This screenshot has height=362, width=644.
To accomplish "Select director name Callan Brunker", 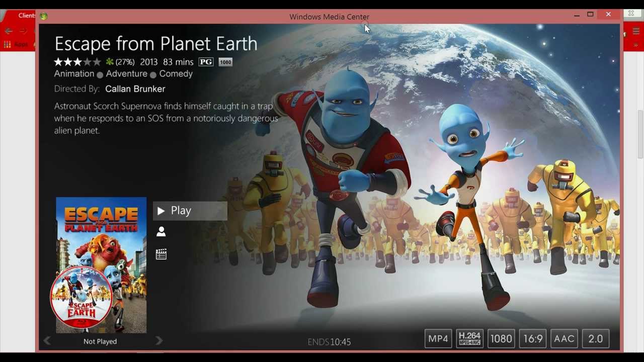I will [135, 89].
